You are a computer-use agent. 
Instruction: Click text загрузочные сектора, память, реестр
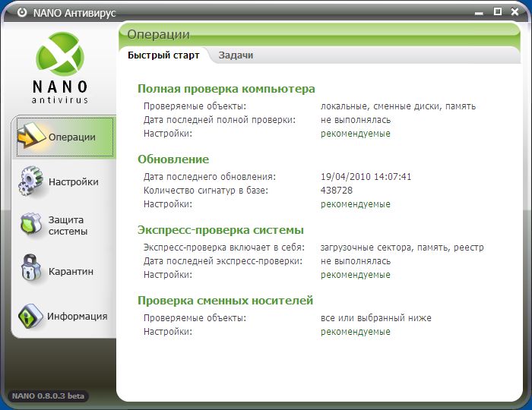click(402, 248)
